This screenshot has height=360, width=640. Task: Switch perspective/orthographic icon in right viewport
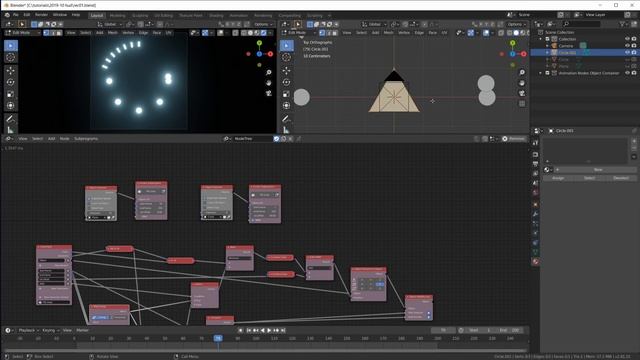[522, 104]
